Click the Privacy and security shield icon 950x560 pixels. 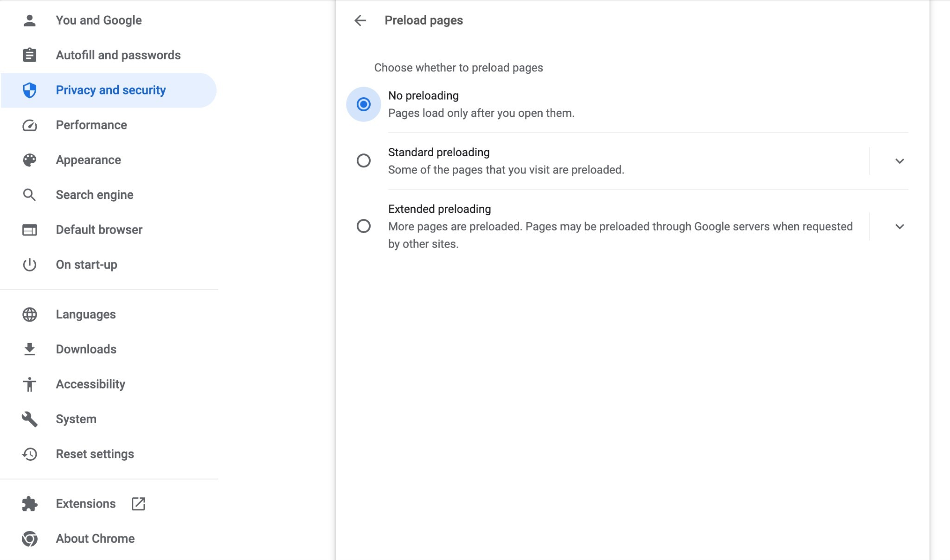click(x=30, y=90)
